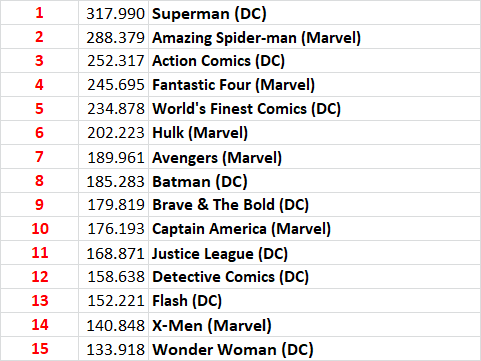Select the Hulk (Marvel) cell
This screenshot has width=481, height=361.
pos(314,133)
